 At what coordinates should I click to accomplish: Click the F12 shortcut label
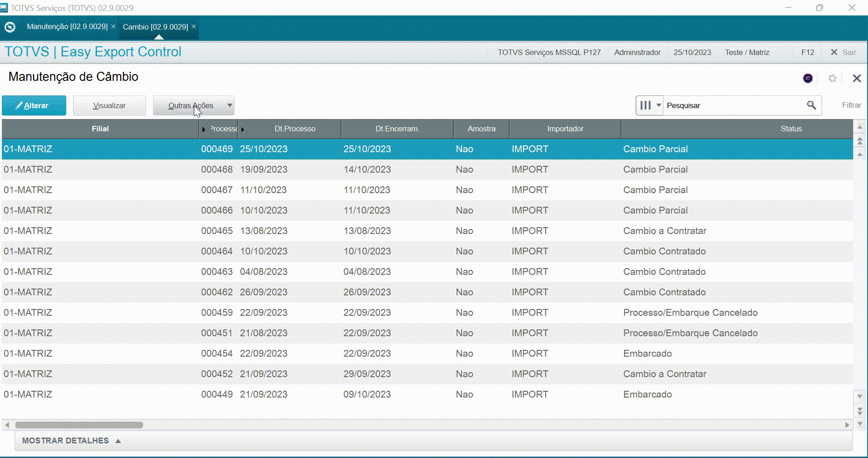click(x=808, y=52)
